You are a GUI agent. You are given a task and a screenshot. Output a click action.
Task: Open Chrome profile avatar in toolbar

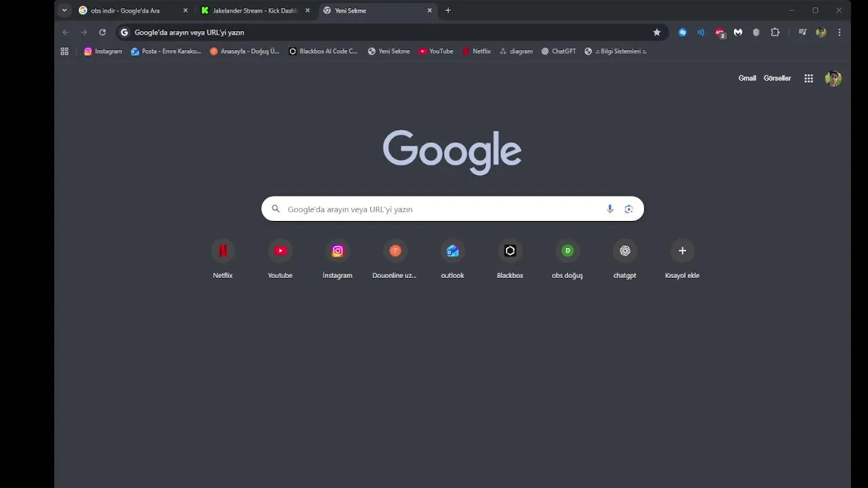(821, 32)
